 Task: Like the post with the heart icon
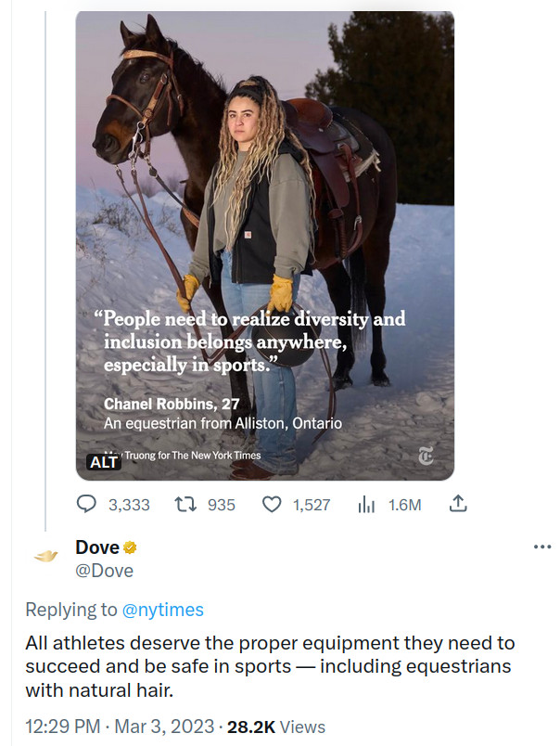point(273,505)
